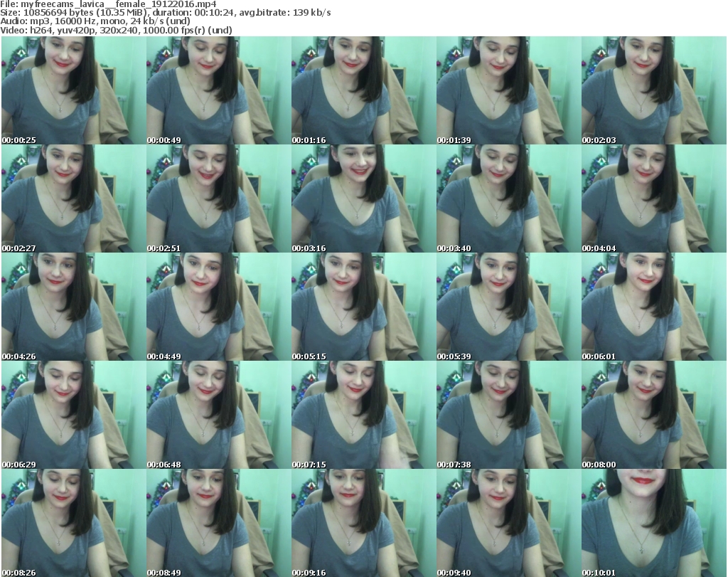728x577 pixels.
Task: Choose the thumbnail at 00:03:16
Action: (363, 198)
